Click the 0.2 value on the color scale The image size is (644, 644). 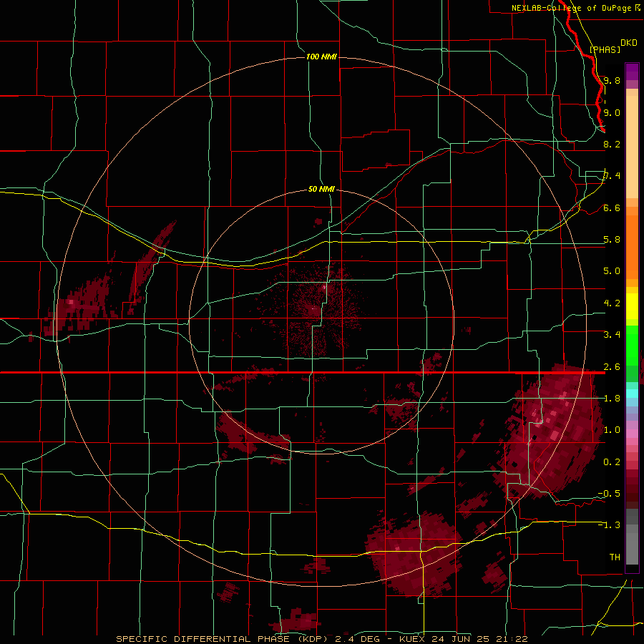coord(612,462)
